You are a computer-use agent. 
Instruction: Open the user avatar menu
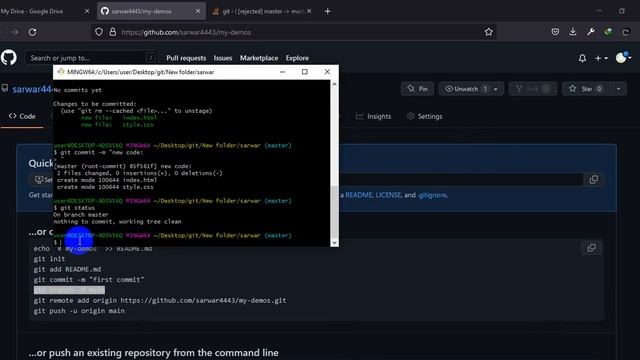click(623, 58)
